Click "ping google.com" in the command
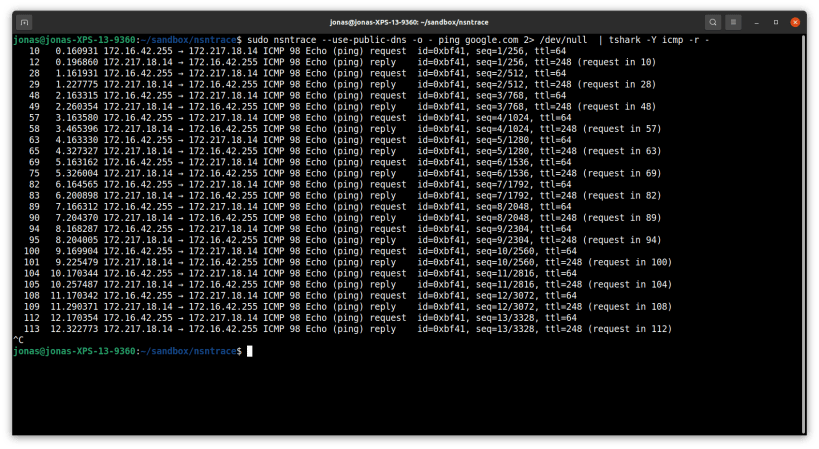The image size is (819, 449). (478, 40)
